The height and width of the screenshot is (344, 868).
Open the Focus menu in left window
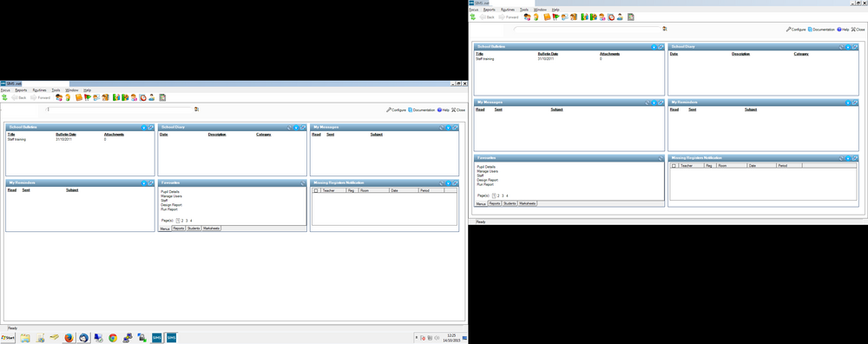point(5,89)
